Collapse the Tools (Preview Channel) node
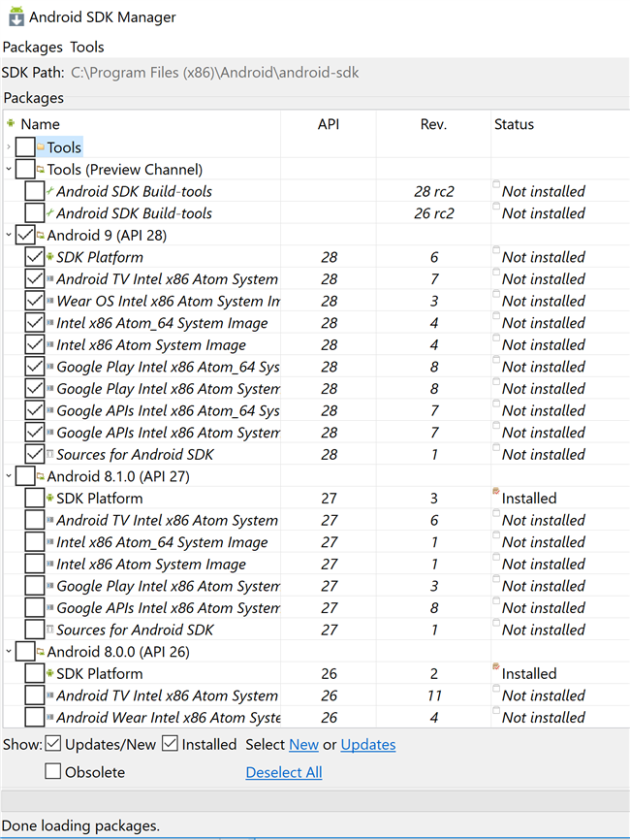 pos(9,170)
